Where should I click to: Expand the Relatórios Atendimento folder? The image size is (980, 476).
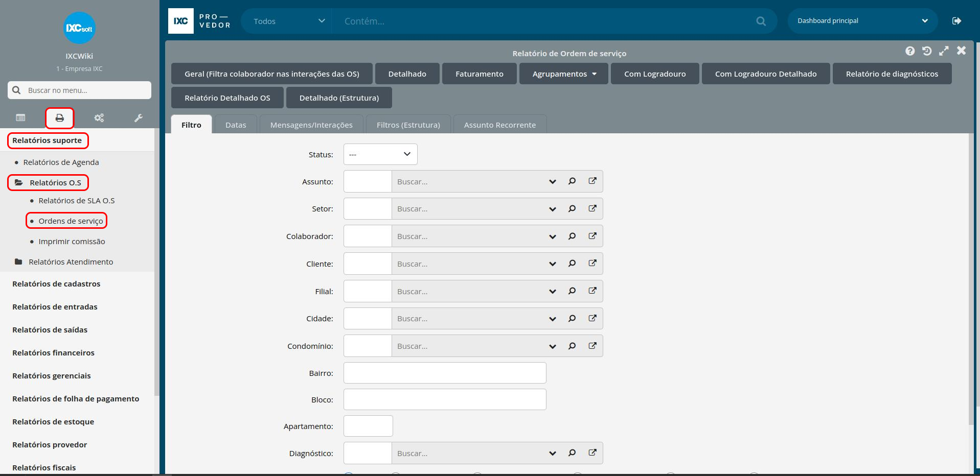[x=64, y=261]
